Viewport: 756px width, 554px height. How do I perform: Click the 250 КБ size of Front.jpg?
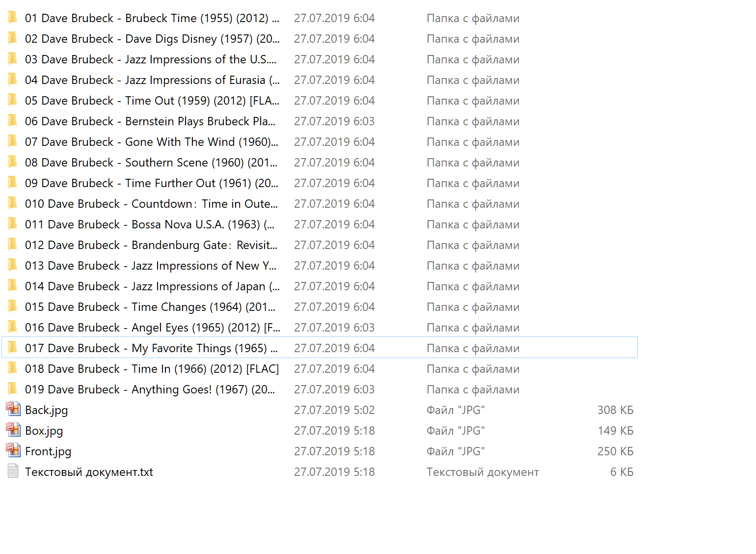point(616,451)
